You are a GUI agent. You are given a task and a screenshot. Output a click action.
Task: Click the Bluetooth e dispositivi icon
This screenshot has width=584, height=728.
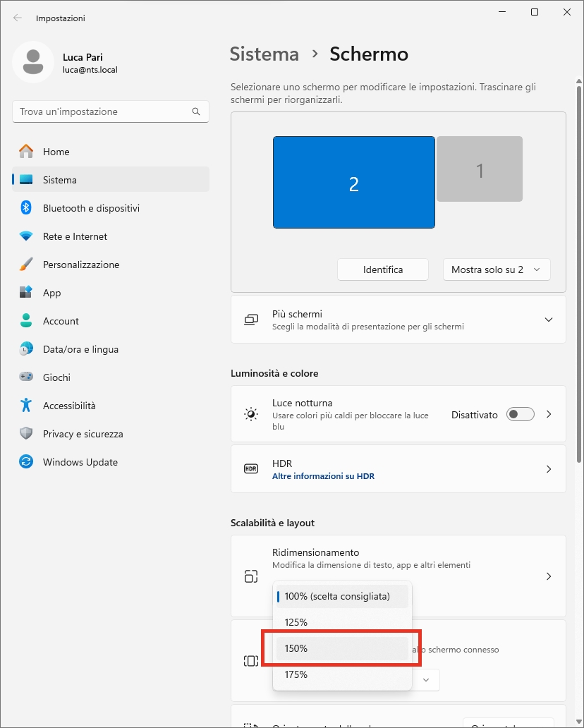tap(26, 208)
